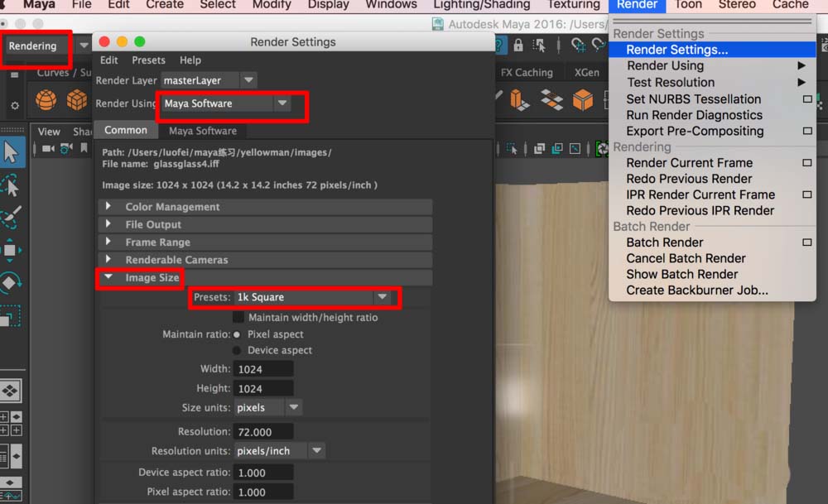
Task: Click the camera bookmark icon
Action: pyautogui.click(x=84, y=148)
